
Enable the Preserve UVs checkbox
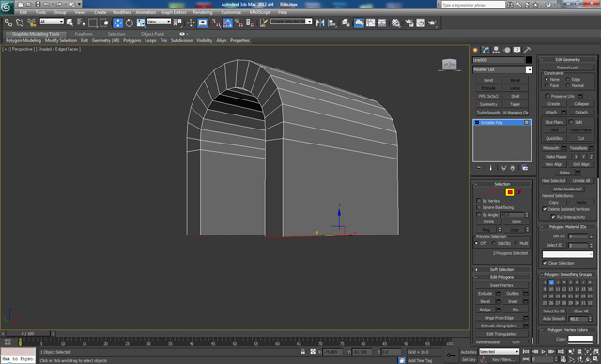tap(547, 96)
